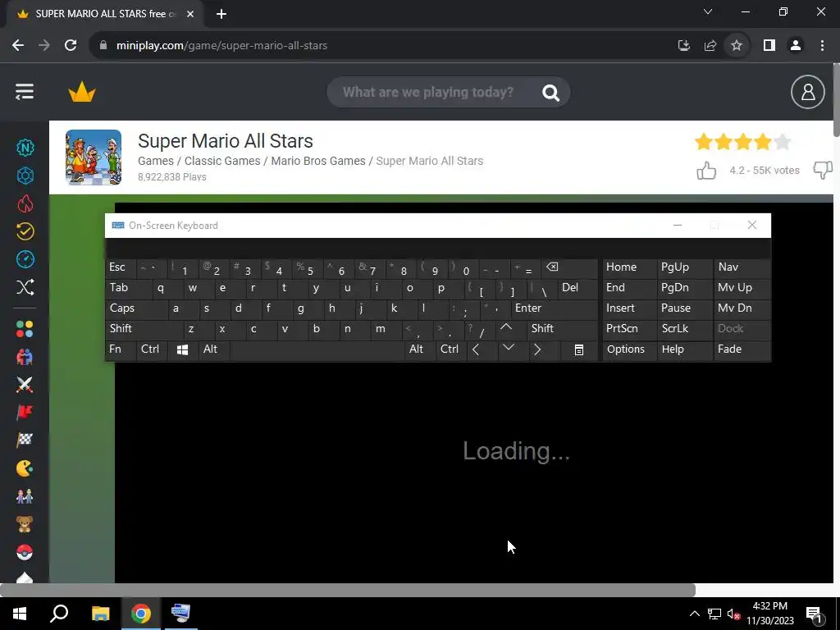Open Chrome tab search dropdown arrow
Screen dimensions: 840x630
708,11
